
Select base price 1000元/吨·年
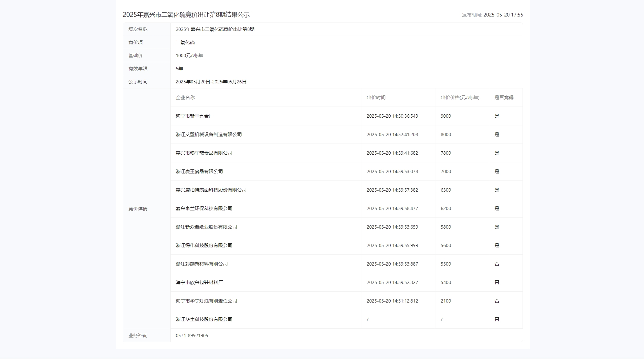pyautogui.click(x=189, y=55)
